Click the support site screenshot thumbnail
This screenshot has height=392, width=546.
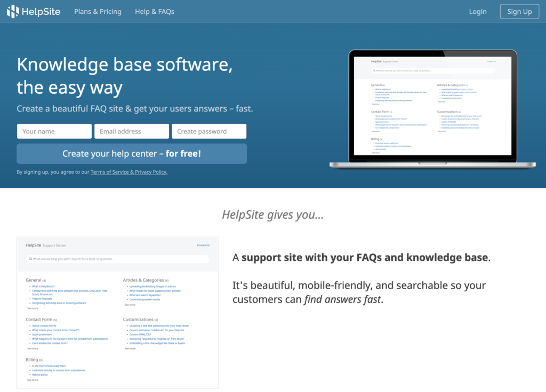point(118,313)
